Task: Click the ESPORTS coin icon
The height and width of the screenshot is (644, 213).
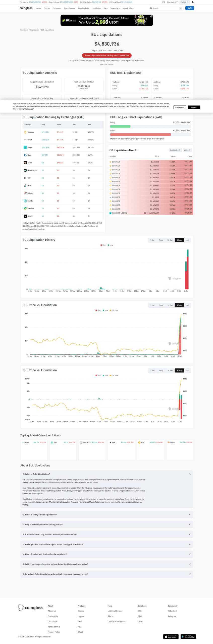Action: click(81, 442)
